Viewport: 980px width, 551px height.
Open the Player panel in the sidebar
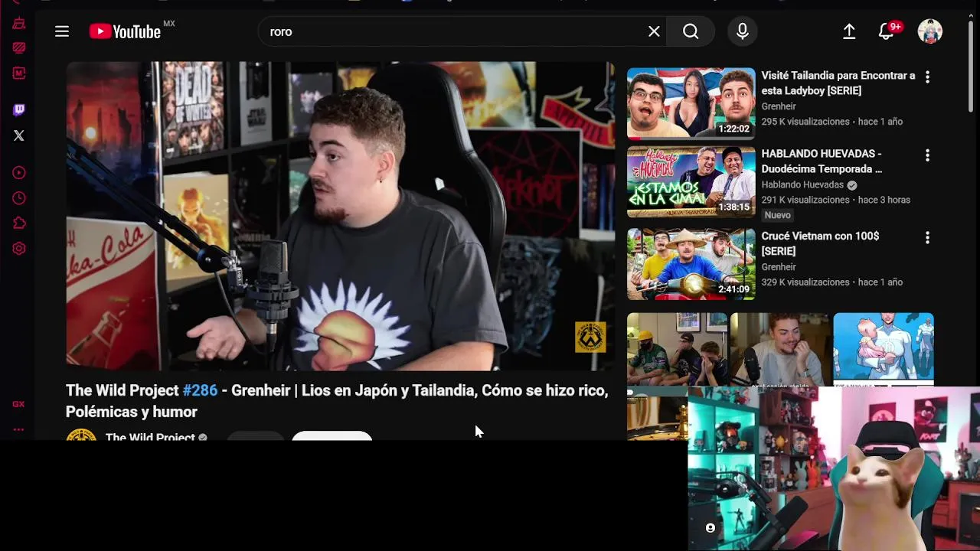coord(19,173)
